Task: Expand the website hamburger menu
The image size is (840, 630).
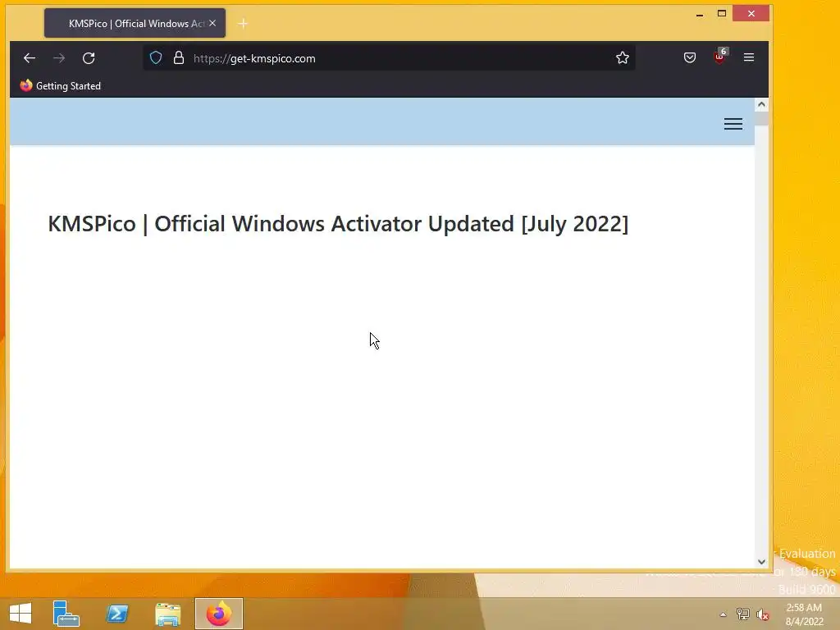Action: point(733,124)
